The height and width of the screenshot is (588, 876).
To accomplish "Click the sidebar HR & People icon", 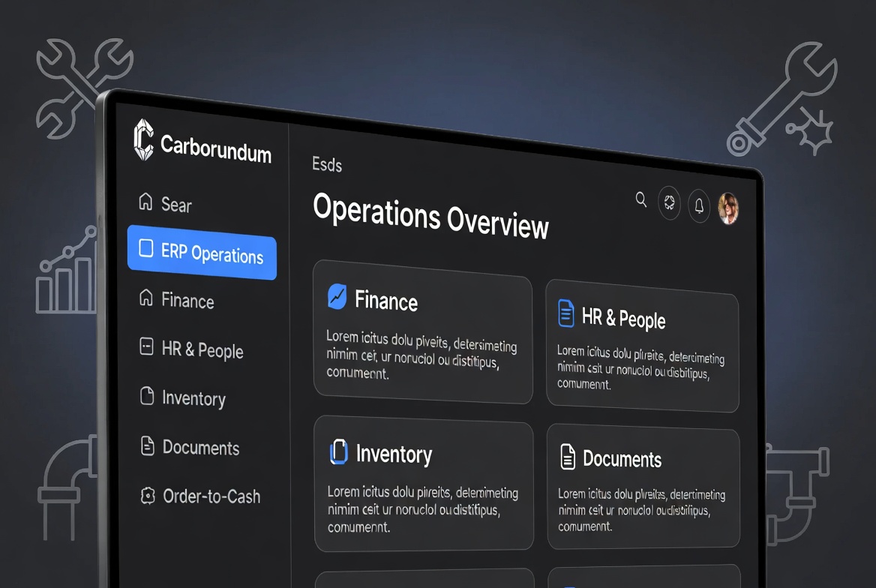I will 146,346.
